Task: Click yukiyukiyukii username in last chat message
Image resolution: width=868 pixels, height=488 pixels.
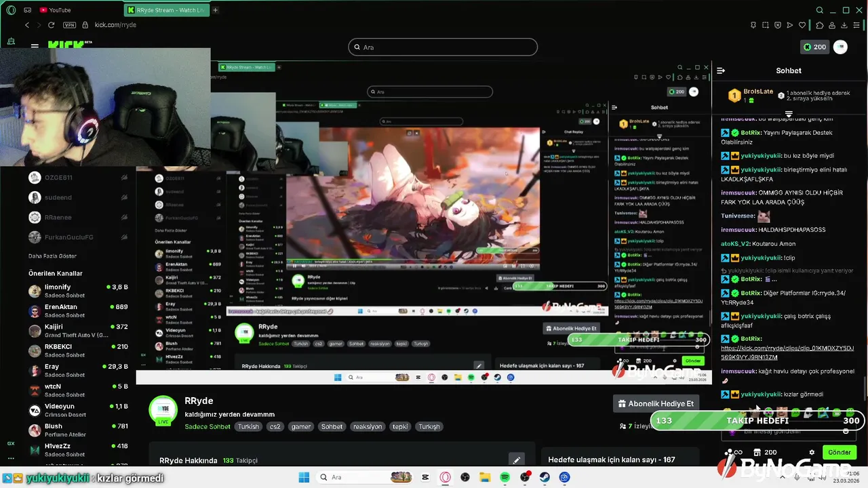Action: click(x=762, y=394)
